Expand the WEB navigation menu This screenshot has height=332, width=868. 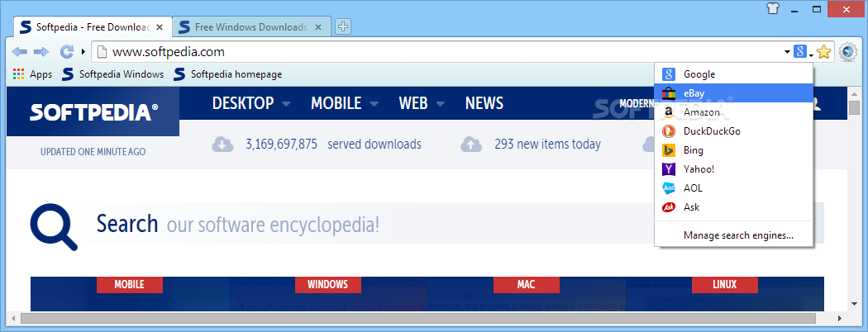(422, 103)
